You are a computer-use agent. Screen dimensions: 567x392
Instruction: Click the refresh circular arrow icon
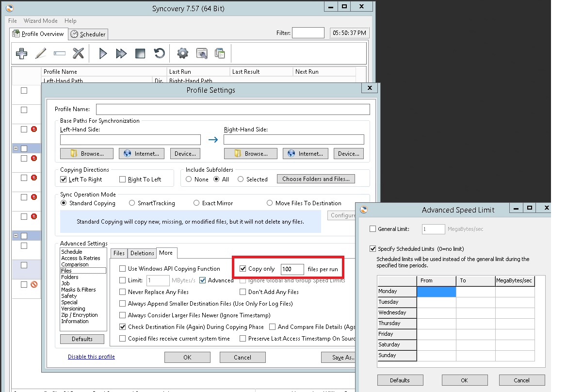click(x=159, y=53)
